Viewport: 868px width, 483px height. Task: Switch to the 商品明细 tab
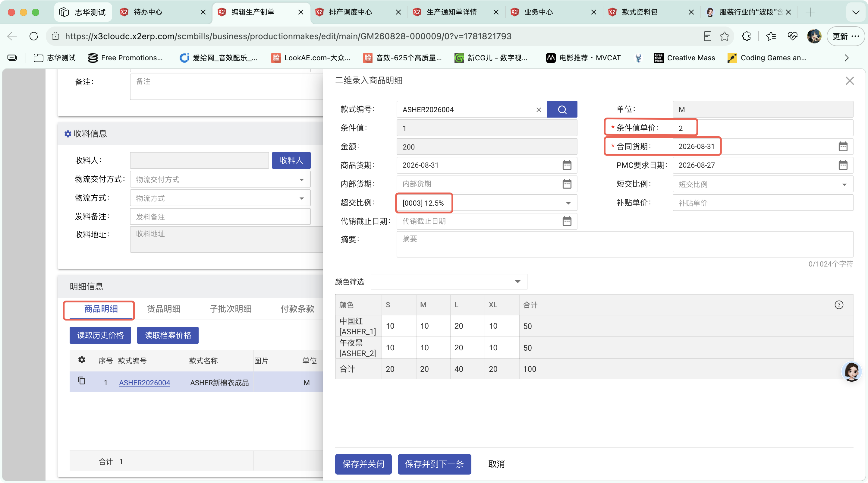click(101, 309)
